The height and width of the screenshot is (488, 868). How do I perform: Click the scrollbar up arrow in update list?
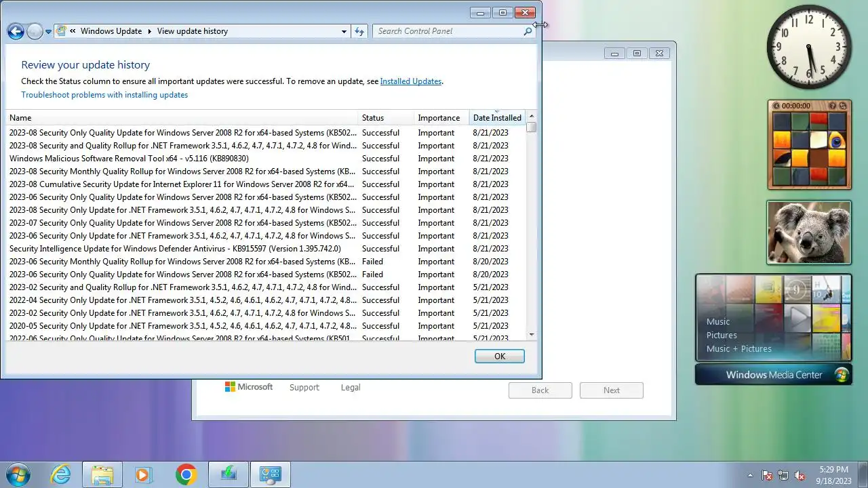pos(532,117)
